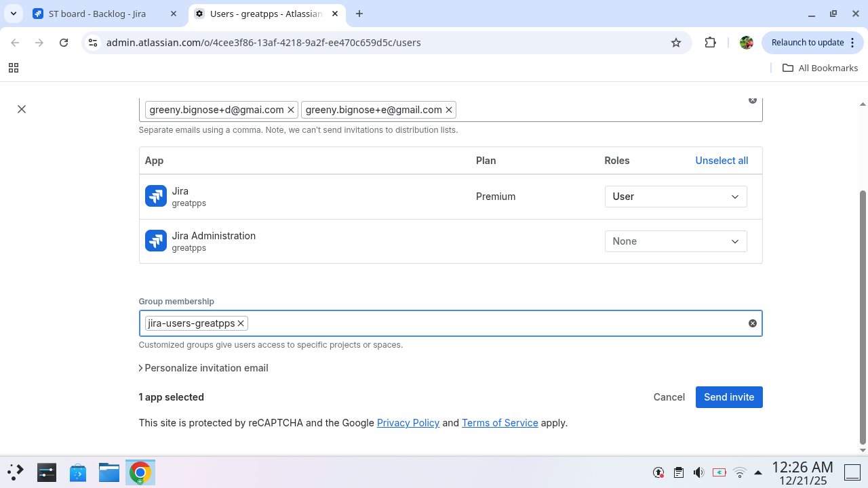Open the Privacy Policy link

coord(408,423)
